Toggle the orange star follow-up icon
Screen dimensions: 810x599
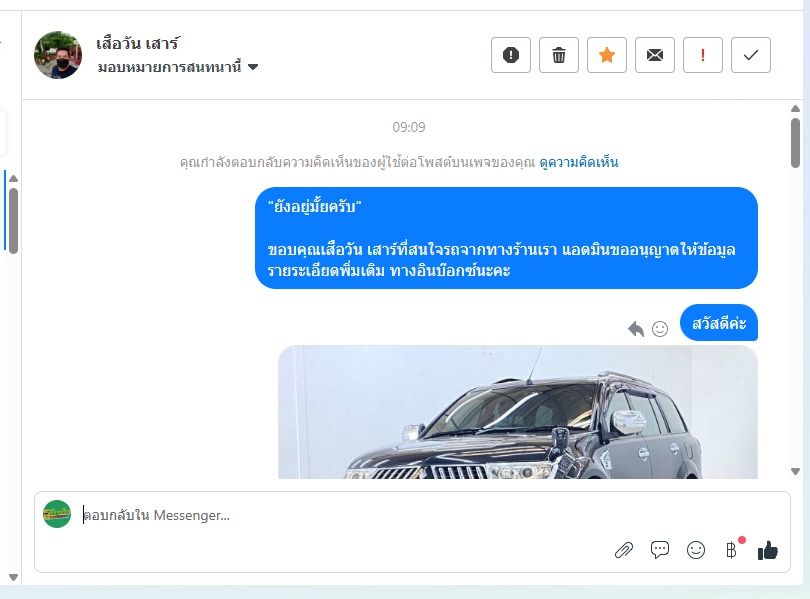tap(606, 55)
